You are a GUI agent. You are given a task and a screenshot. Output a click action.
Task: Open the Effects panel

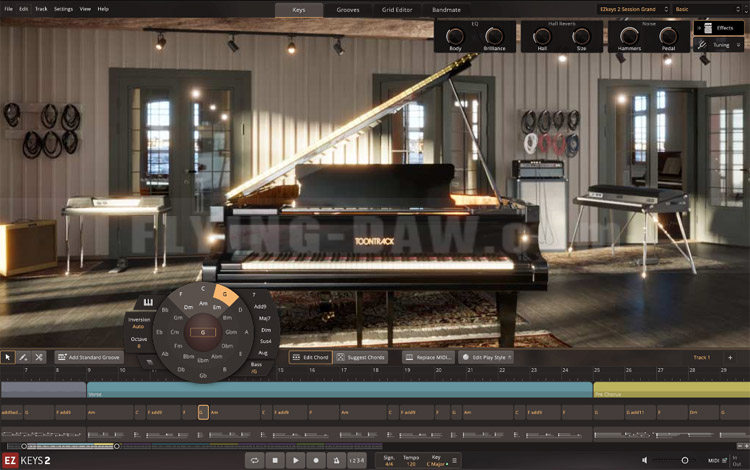click(719, 28)
